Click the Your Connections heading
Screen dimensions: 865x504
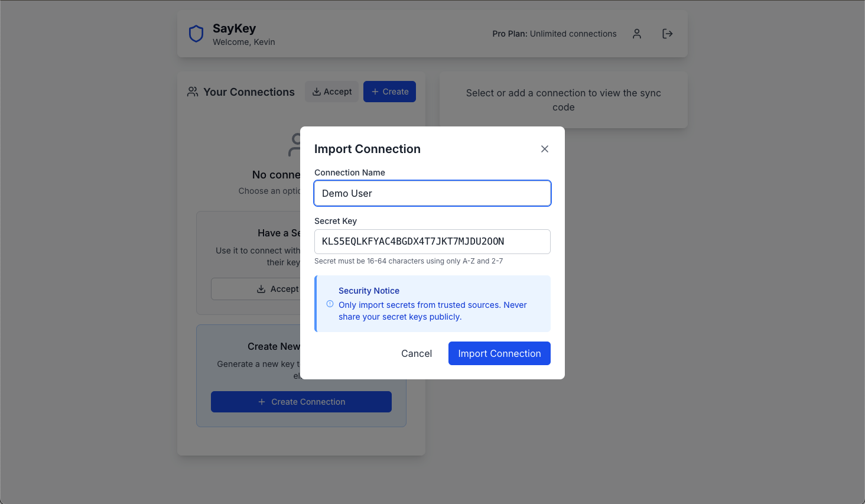249,92
